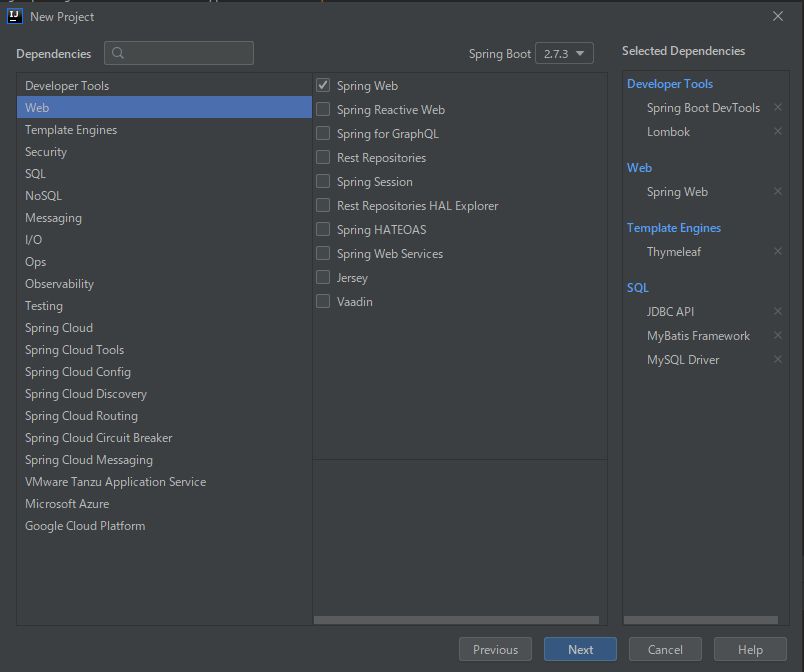Remove Spring Boot DevTools from selected dependencies
This screenshot has height=672, width=804.
pos(777,107)
